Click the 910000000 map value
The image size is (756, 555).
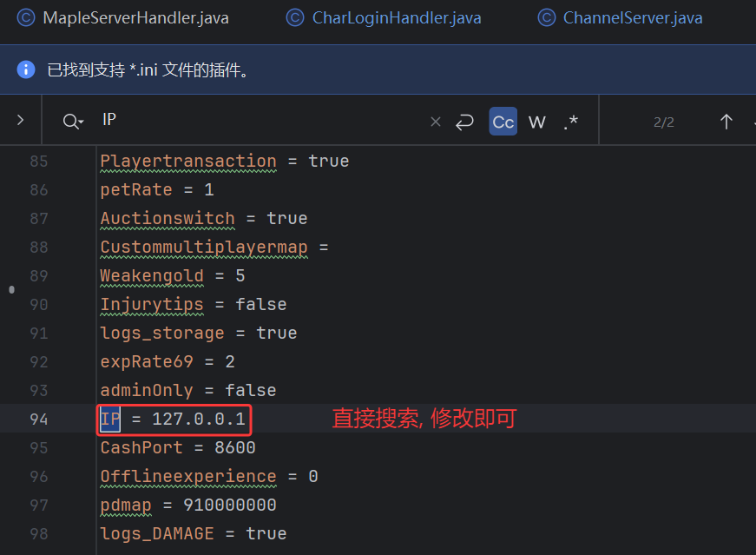point(229,505)
